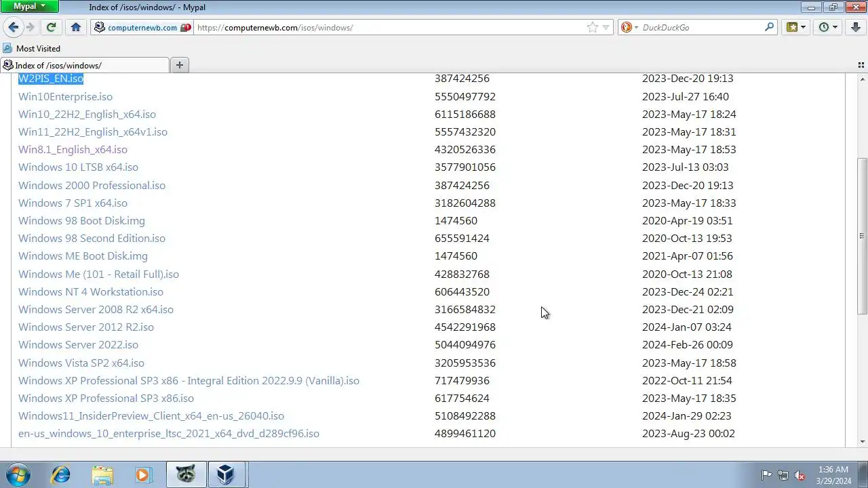868x488 pixels.
Task: Launch Windows Media Player from taskbar
Action: (143, 474)
